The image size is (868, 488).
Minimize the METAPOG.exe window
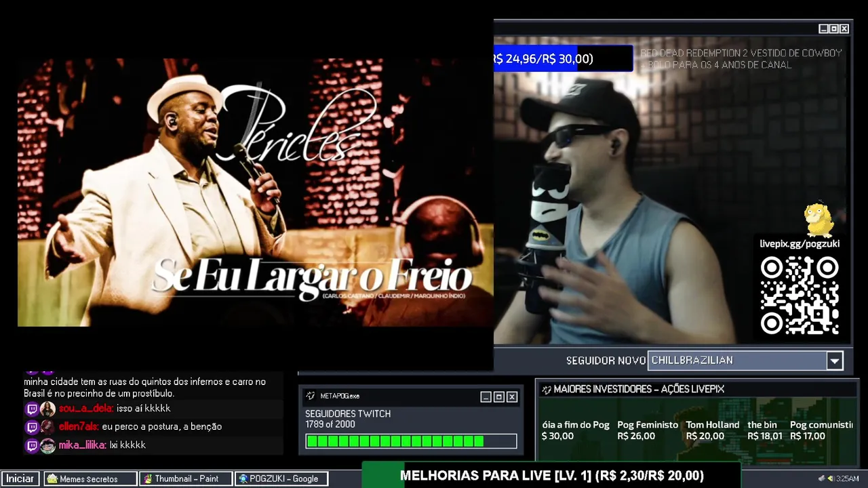486,397
